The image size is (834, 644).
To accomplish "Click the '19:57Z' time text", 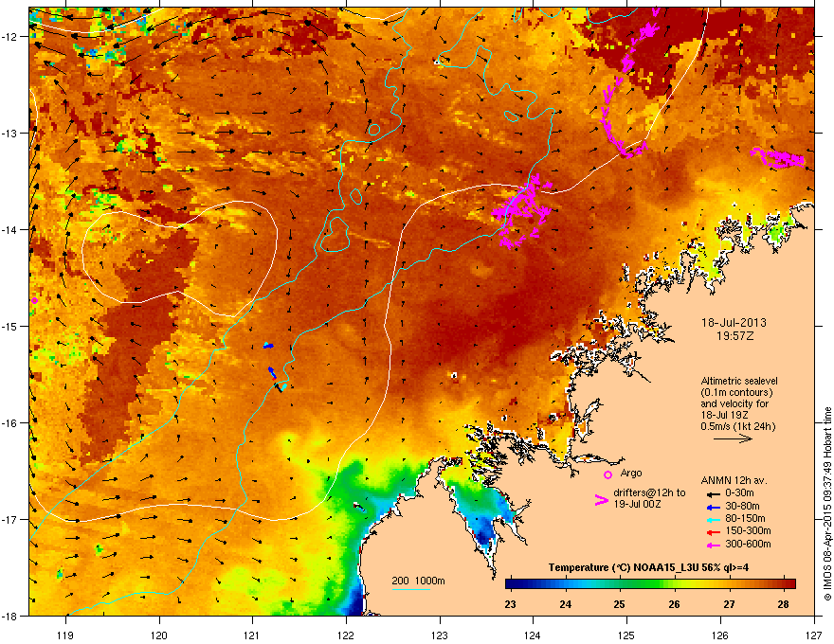I will 734,336.
